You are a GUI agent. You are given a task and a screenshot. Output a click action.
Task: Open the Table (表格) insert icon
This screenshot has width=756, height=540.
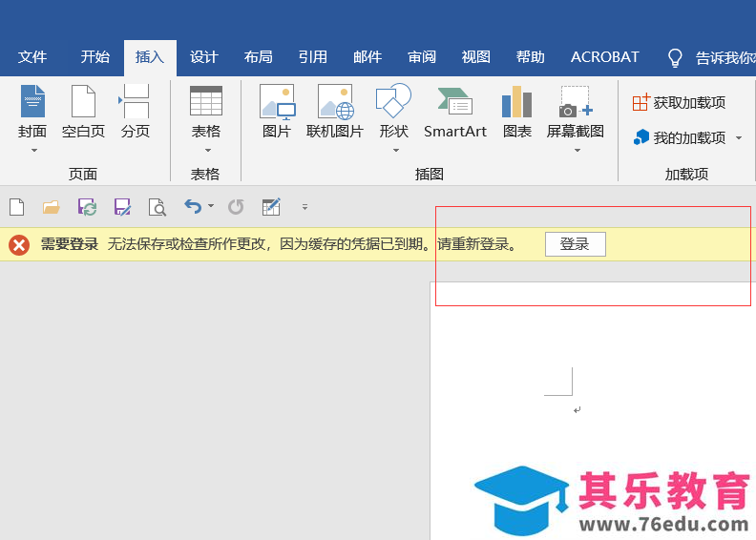(x=206, y=101)
